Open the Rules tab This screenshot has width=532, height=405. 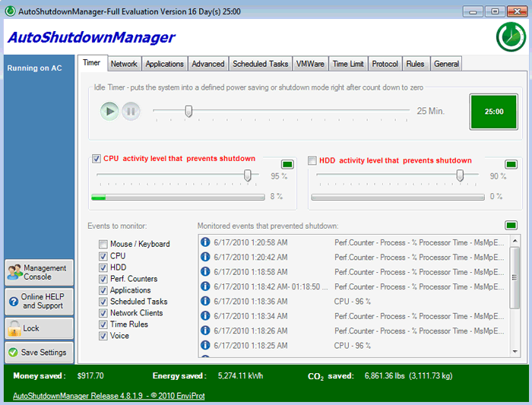[415, 64]
